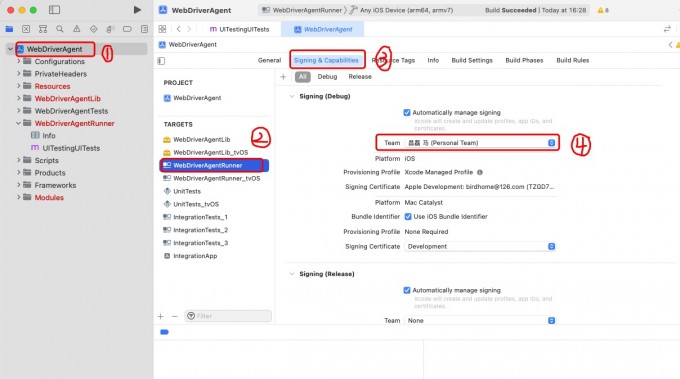Open the Breakpoint navigator icon
Image resolution: width=680 pixels, height=379 pixels.
[127, 29]
